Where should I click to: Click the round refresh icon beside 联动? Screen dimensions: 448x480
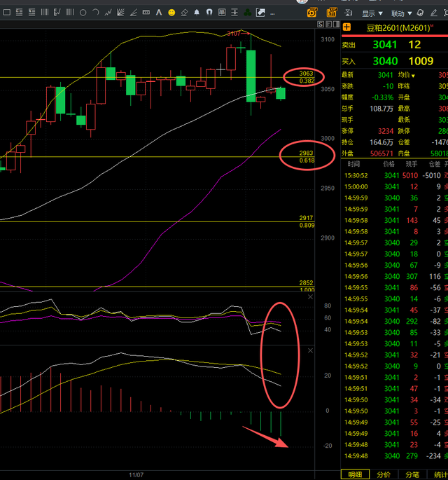coord(421,13)
